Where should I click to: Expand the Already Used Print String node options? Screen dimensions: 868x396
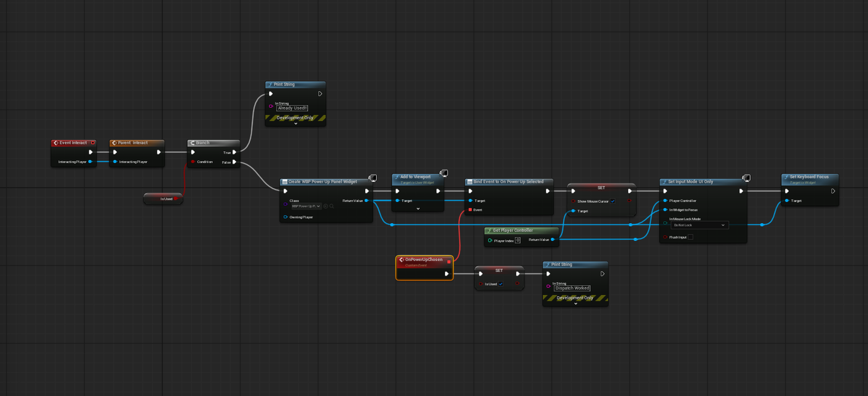tap(295, 123)
